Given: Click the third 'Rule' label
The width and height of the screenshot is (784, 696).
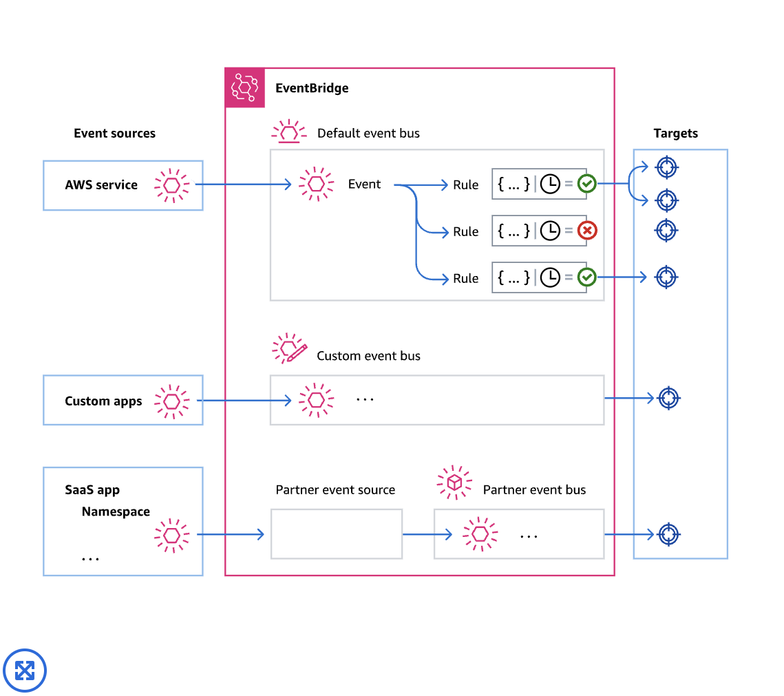Looking at the screenshot, I should tap(466, 279).
